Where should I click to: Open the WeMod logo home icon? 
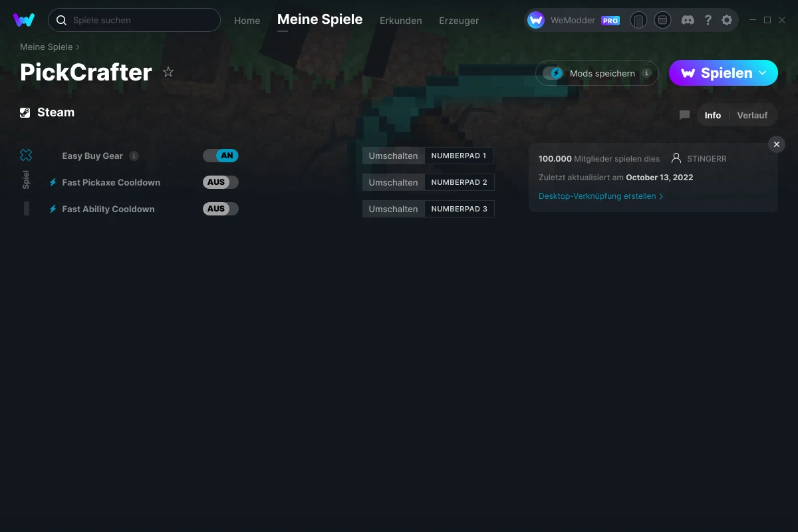(24, 20)
